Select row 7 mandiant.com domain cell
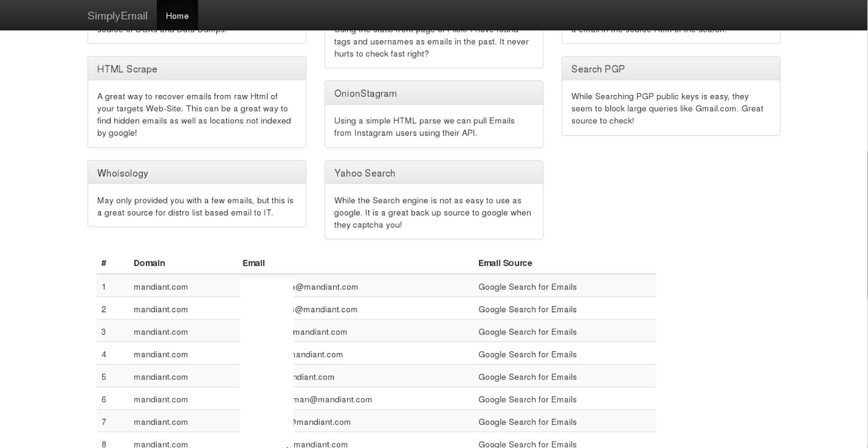The height and width of the screenshot is (448, 868). tap(161, 422)
